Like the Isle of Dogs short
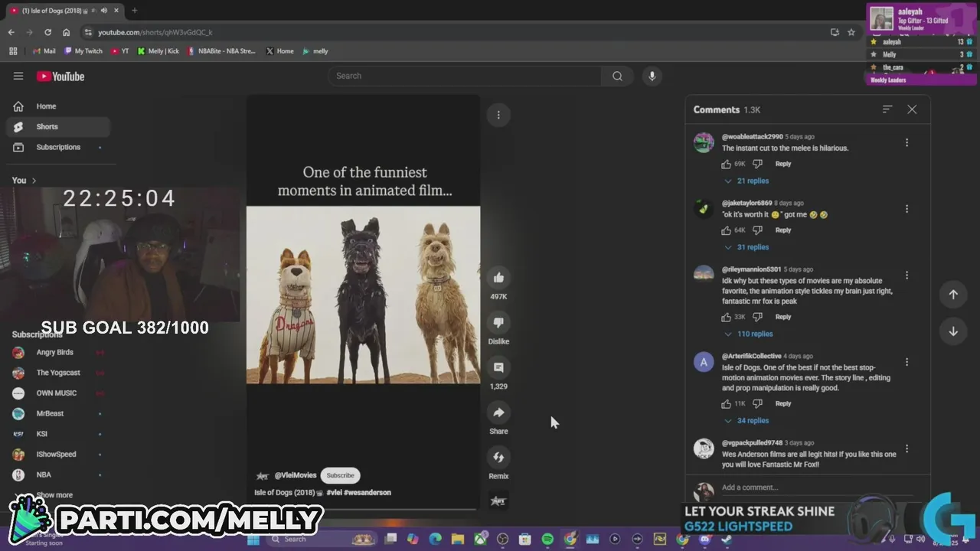 click(498, 278)
